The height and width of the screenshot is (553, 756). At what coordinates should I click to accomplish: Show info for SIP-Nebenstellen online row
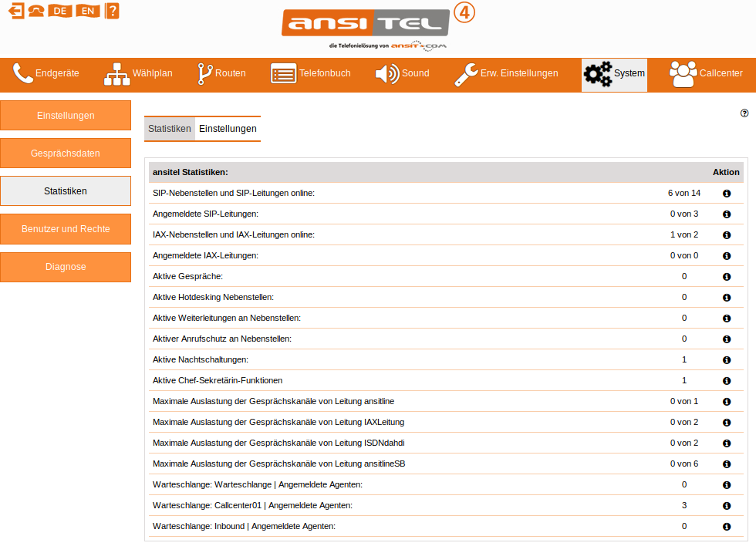[x=727, y=193]
